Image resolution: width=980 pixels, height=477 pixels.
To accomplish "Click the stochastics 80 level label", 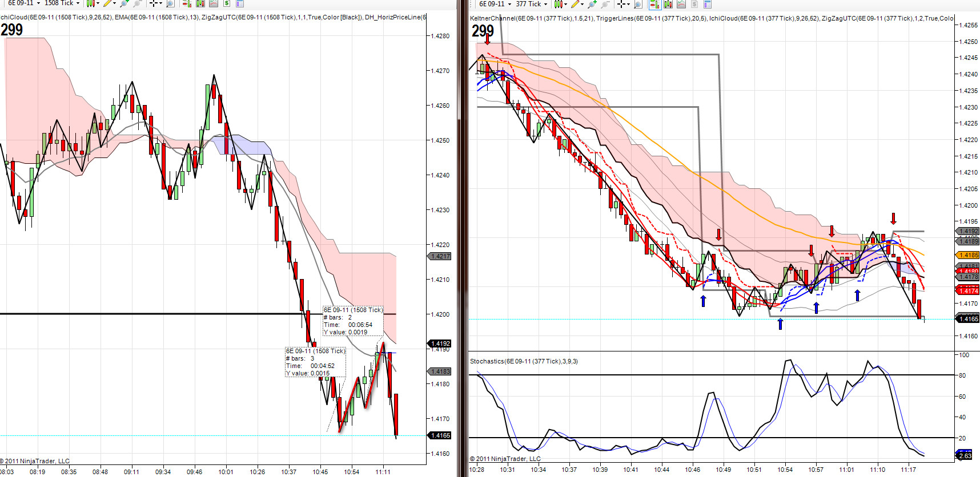I will click(x=962, y=375).
